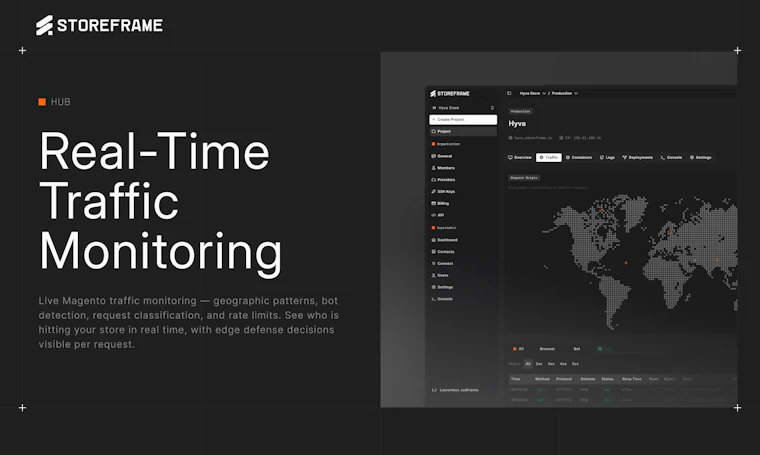Open Dashboard in sidebar

[x=446, y=240]
